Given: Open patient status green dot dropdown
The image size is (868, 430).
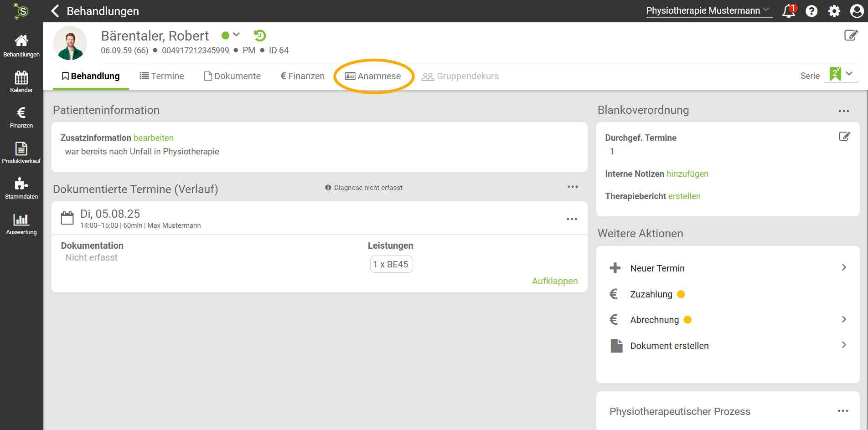Looking at the screenshot, I should (x=231, y=35).
